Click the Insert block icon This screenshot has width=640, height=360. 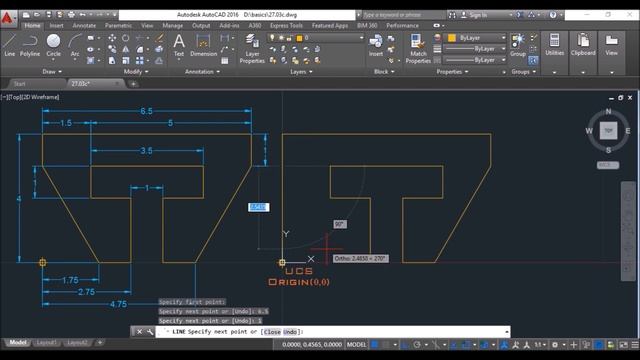tap(376, 45)
